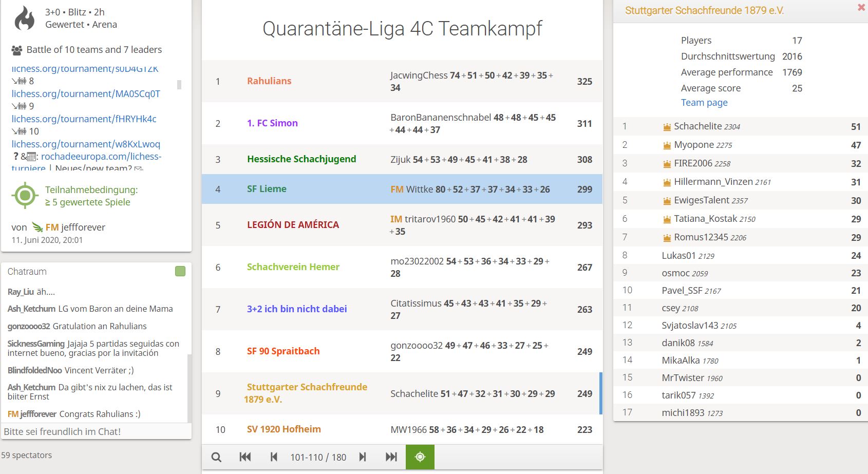
Task: Click the blitz flame icon
Action: [x=24, y=18]
